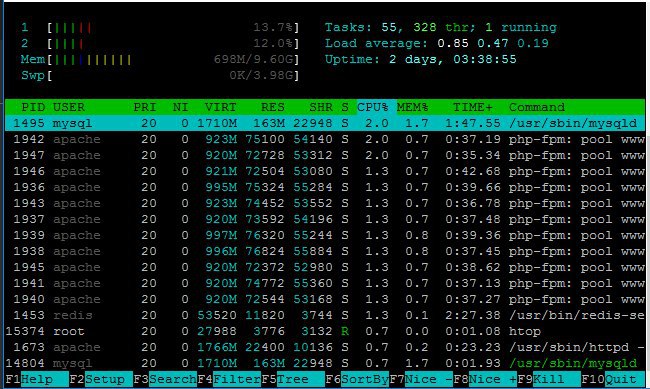
Task: Click 1766M VIRT value of httpd
Action: pos(217,347)
